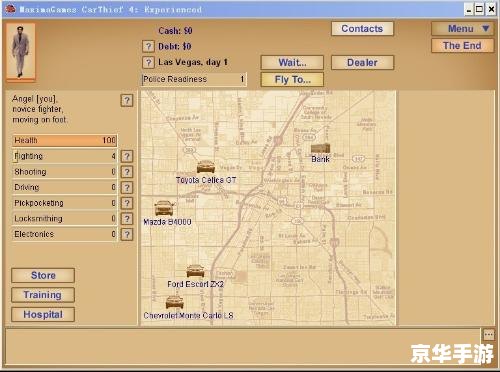Viewport: 500px width, 372px height.
Task: Click the ellipsis button beside message log
Action: [489, 334]
